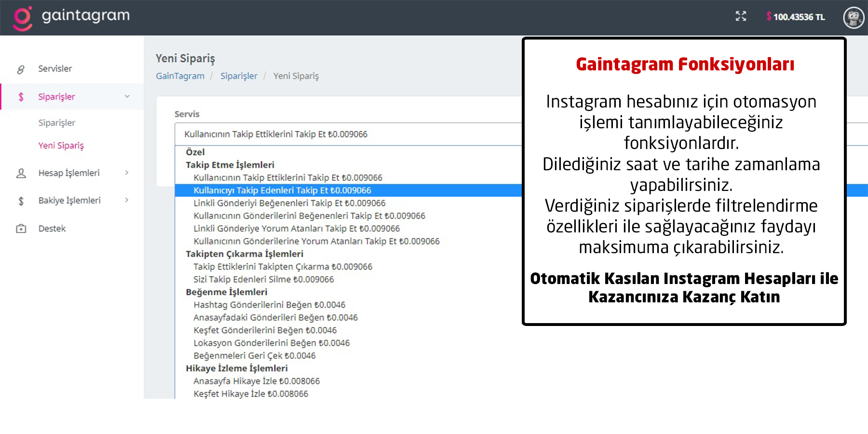Click the Servisler link icon
This screenshot has width=868, height=434.
[21, 69]
